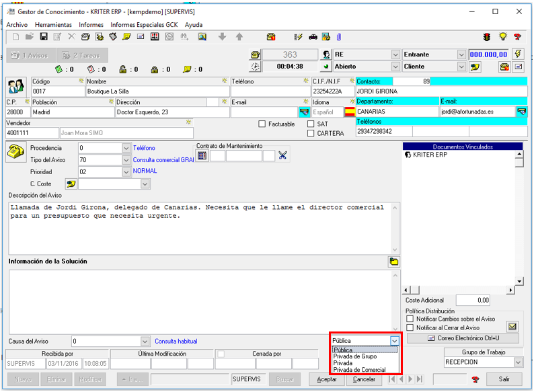Open the Herramientas menu
The width and height of the screenshot is (534, 392).
click(53, 24)
